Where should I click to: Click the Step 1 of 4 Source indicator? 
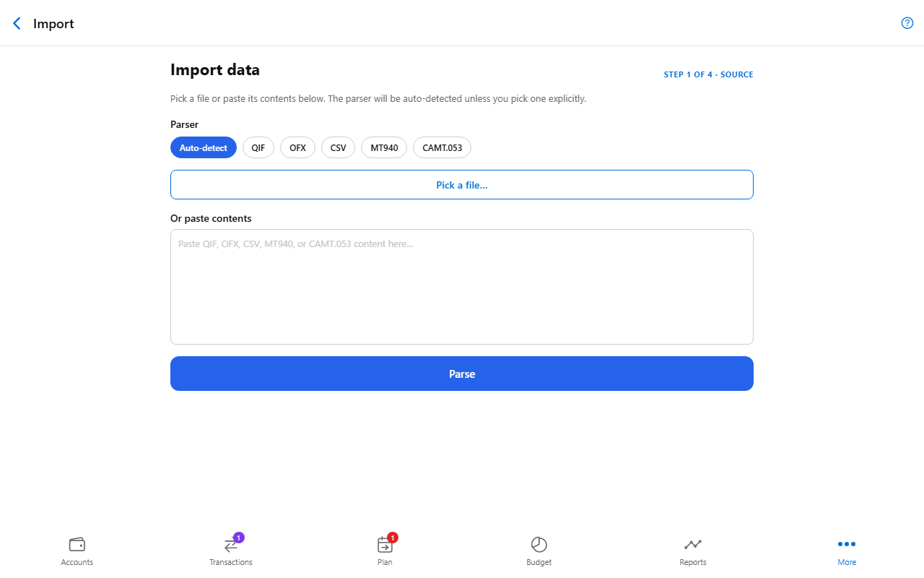click(708, 74)
